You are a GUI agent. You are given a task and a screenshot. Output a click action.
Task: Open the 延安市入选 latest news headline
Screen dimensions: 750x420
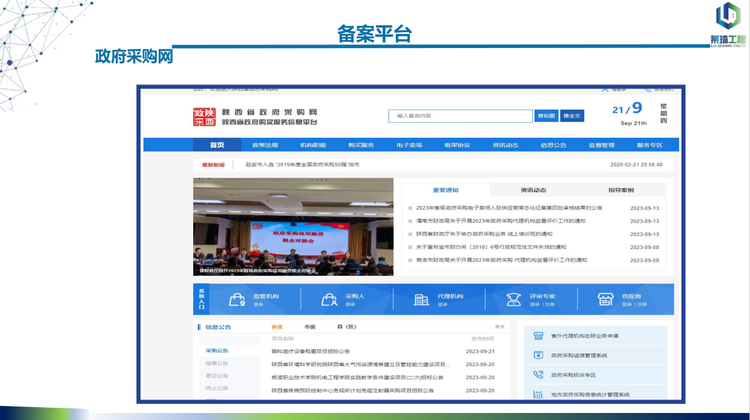coord(302,165)
